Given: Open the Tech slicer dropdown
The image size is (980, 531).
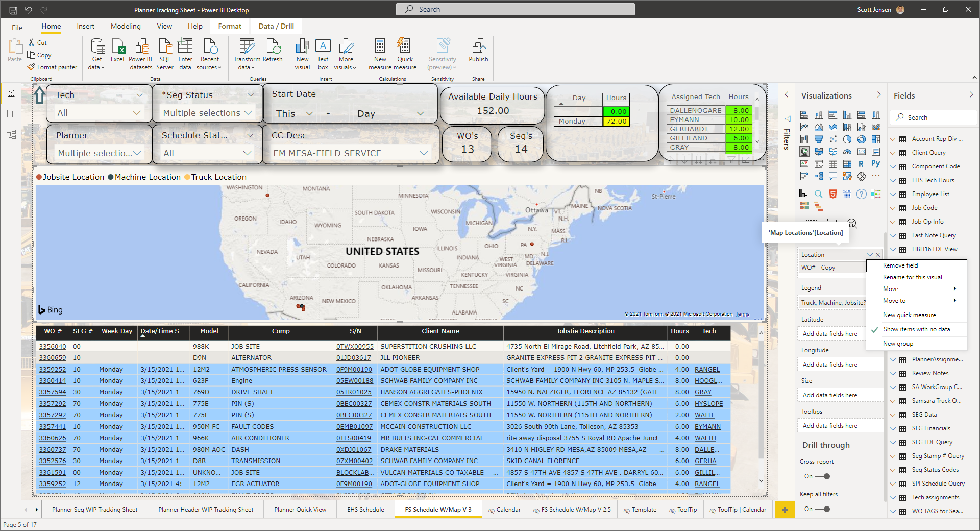Looking at the screenshot, I should (x=99, y=113).
